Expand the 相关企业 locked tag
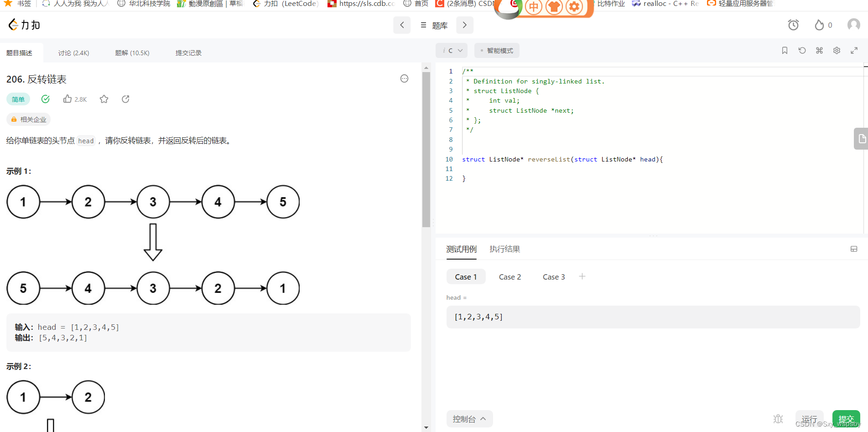Viewport: 868px width, 432px height. coord(28,120)
